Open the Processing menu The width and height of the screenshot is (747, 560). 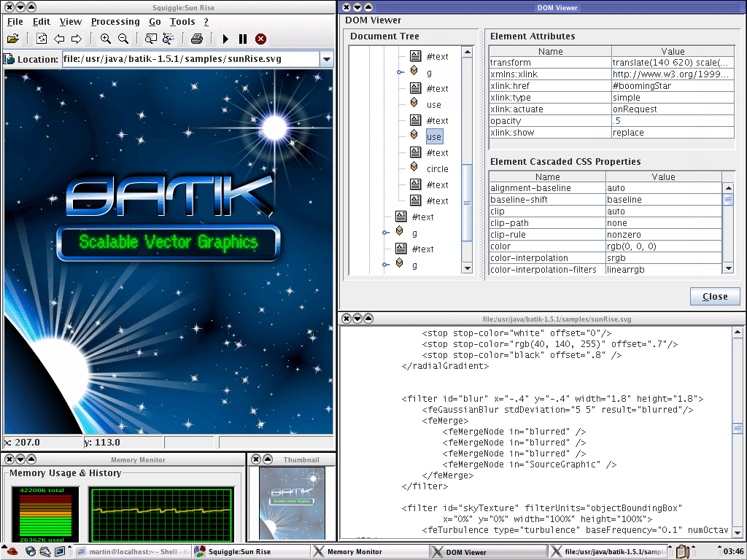[115, 21]
